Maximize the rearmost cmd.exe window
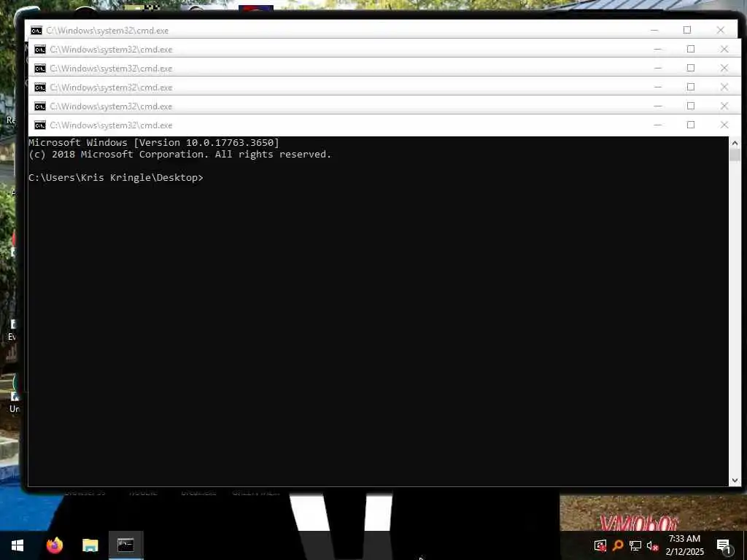The height and width of the screenshot is (560, 747). tap(687, 30)
